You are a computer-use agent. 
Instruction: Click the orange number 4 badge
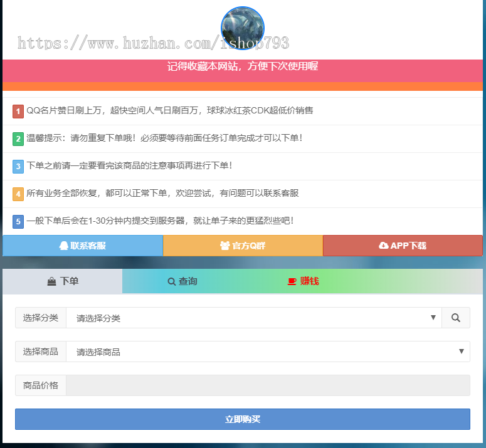18,194
